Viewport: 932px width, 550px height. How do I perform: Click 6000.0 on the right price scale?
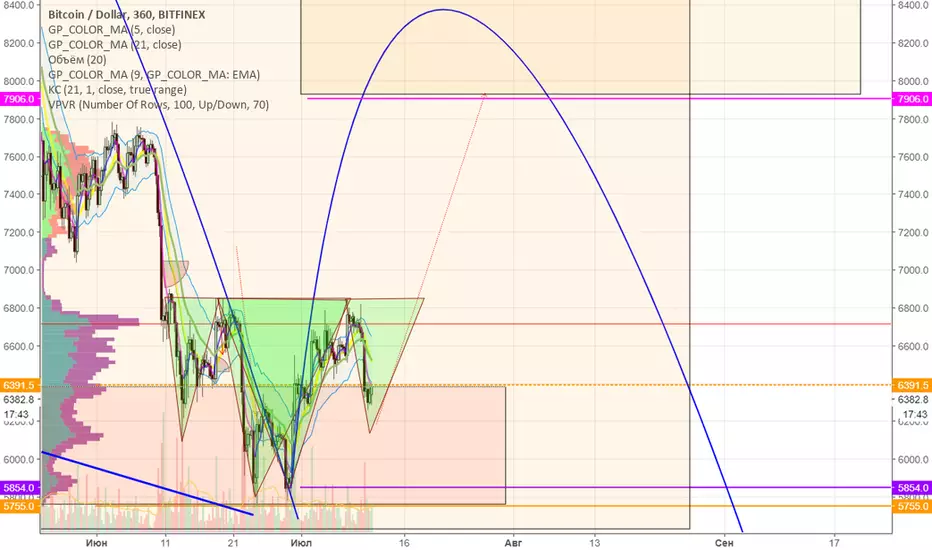(914, 460)
